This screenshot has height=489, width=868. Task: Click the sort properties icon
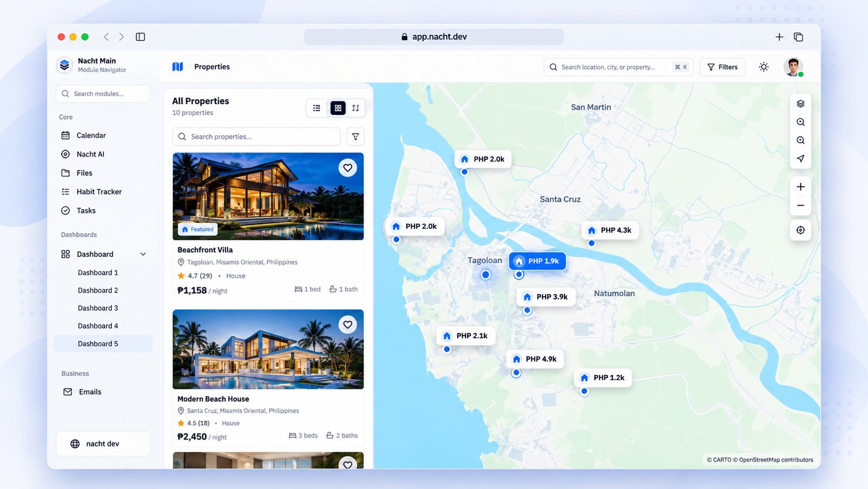pyautogui.click(x=356, y=108)
